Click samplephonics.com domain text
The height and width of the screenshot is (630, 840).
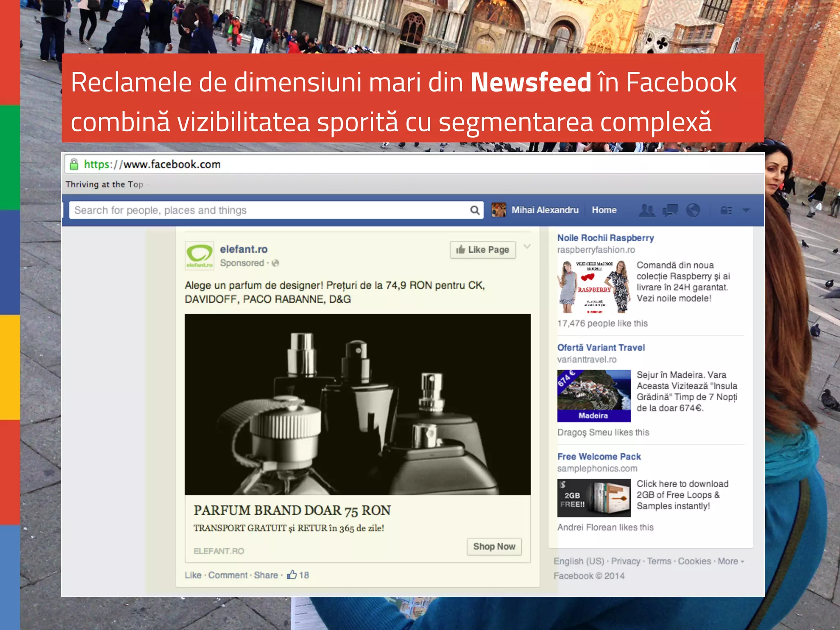pyautogui.click(x=597, y=468)
